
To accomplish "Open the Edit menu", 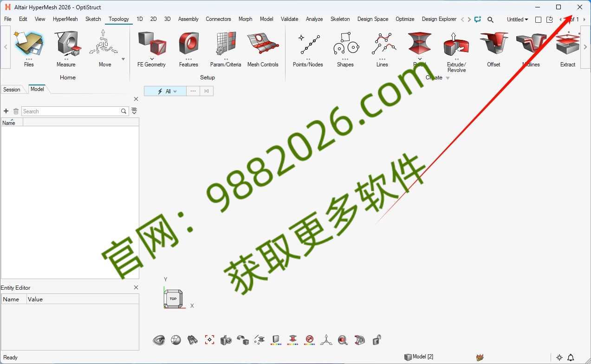I will tap(23, 19).
